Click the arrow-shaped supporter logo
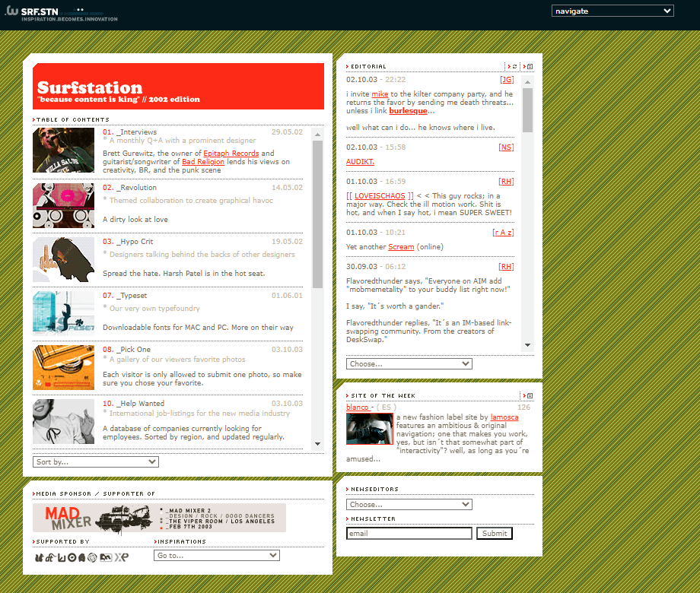The image size is (700, 593). pos(62,557)
